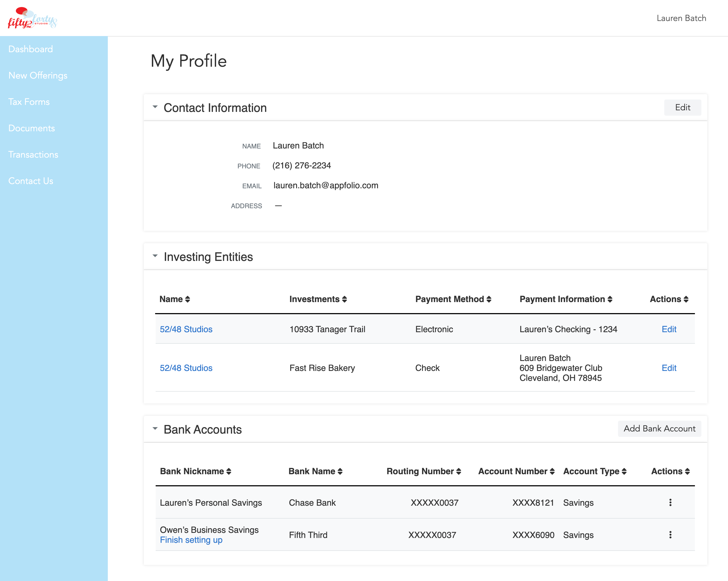
Task: Open Dashboard from the sidebar
Action: click(30, 49)
